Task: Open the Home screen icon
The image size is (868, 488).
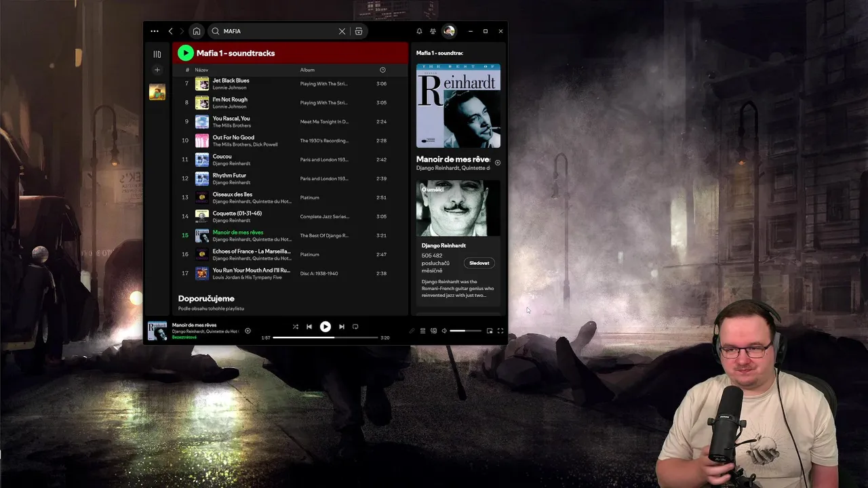Action: point(196,31)
